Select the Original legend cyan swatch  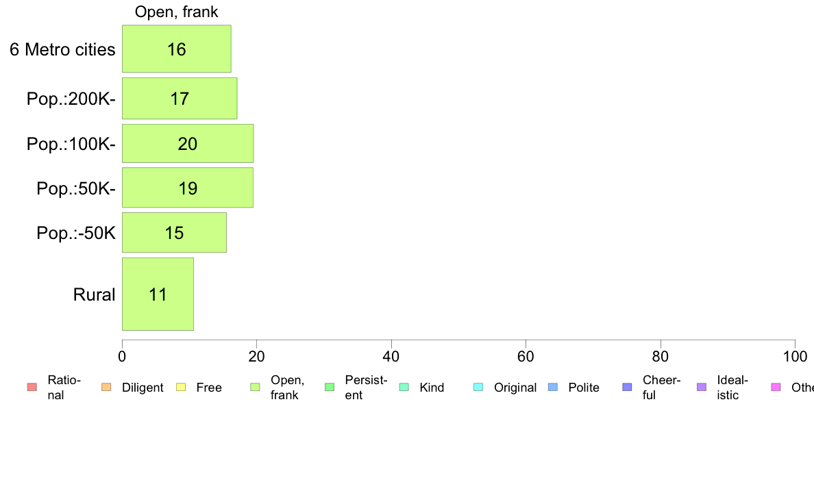click(479, 387)
